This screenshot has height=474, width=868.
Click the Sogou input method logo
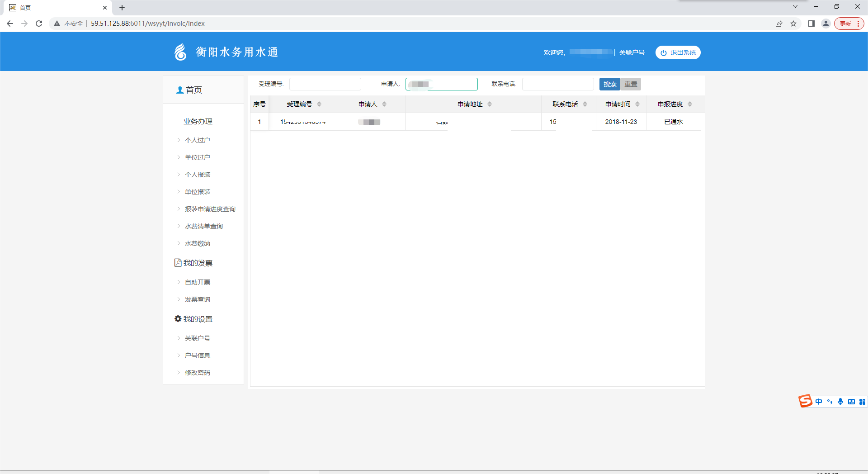coord(805,401)
